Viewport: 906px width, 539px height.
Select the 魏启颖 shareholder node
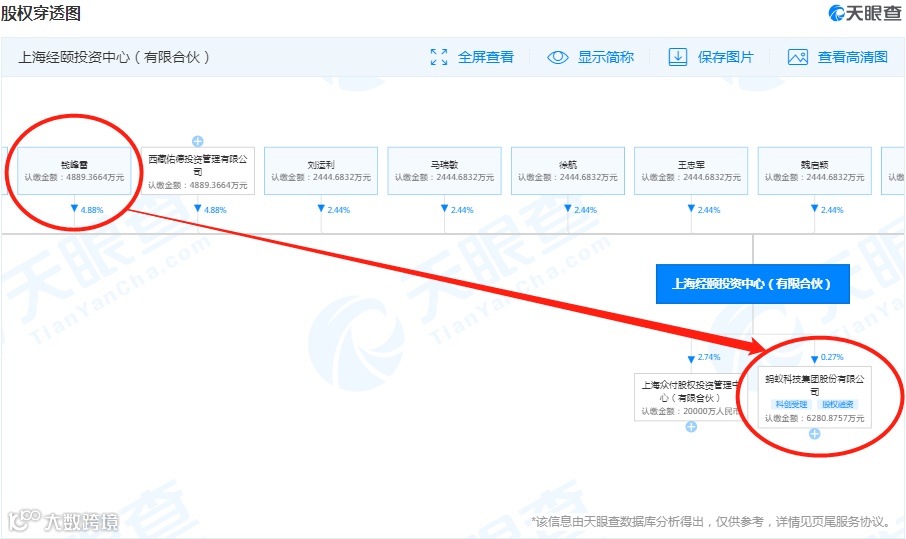[815, 170]
